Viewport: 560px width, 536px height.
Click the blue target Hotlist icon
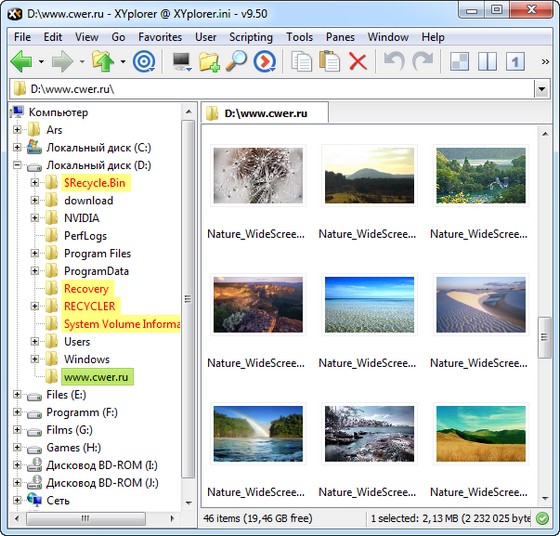point(144,62)
